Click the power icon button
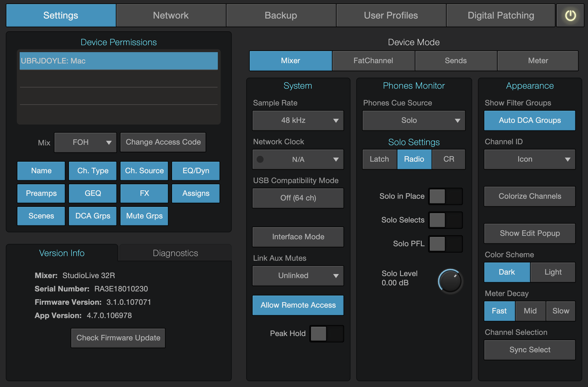The width and height of the screenshot is (588, 387). [x=570, y=15]
